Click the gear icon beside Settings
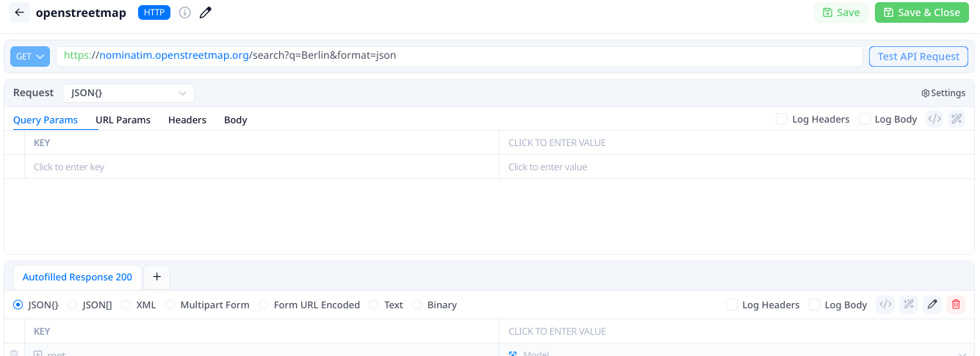Screen dimensions: 980x356 [926, 93]
